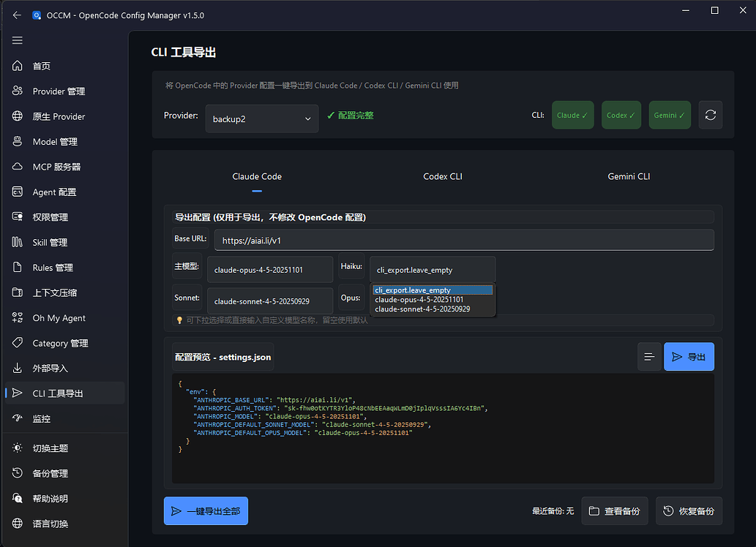This screenshot has height=547, width=756.
Task: Click the 切换主题 sun icon
Action: pos(18,448)
